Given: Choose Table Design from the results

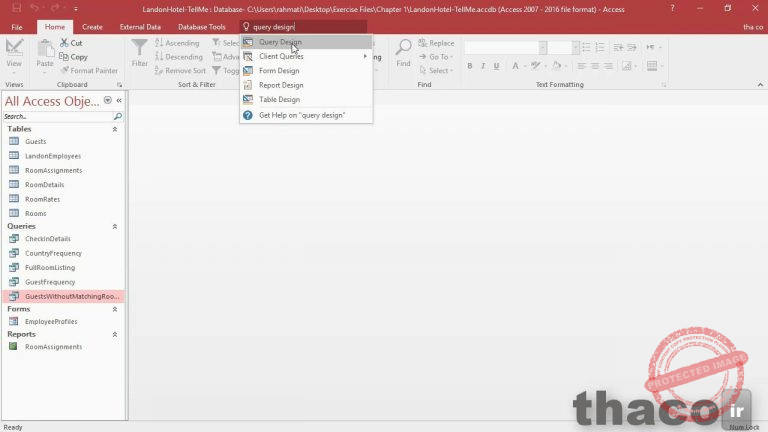Looking at the screenshot, I should pyautogui.click(x=306, y=99).
